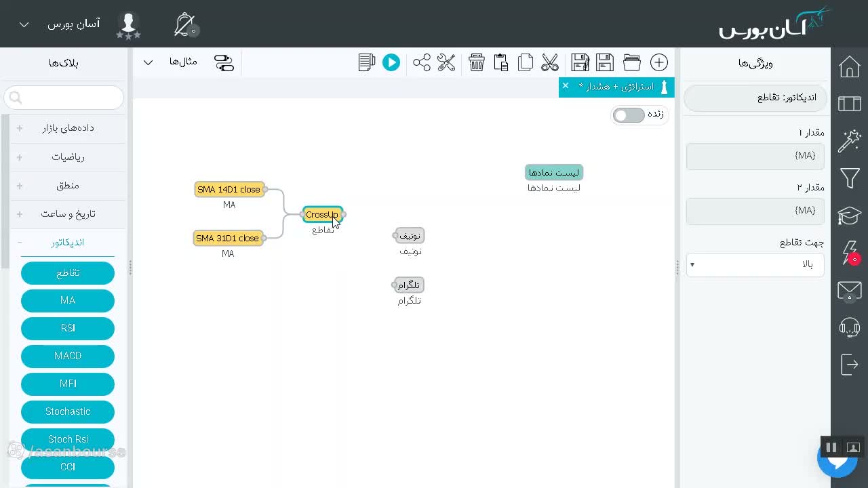Select the SMA 14D1 close node
The height and width of the screenshot is (488, 868).
[229, 190]
